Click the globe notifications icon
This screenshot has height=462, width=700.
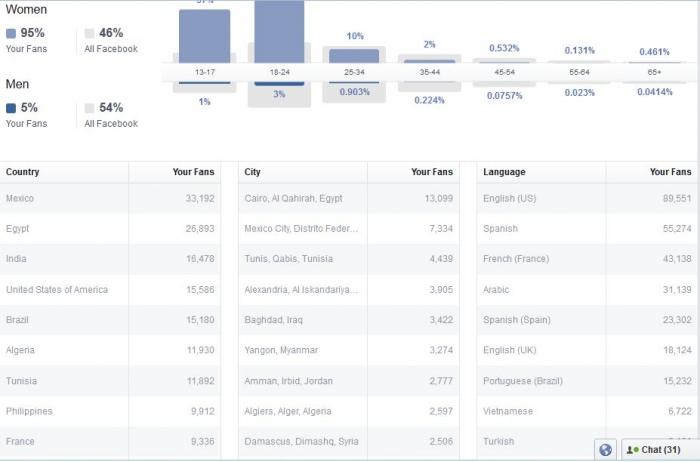pos(605,450)
